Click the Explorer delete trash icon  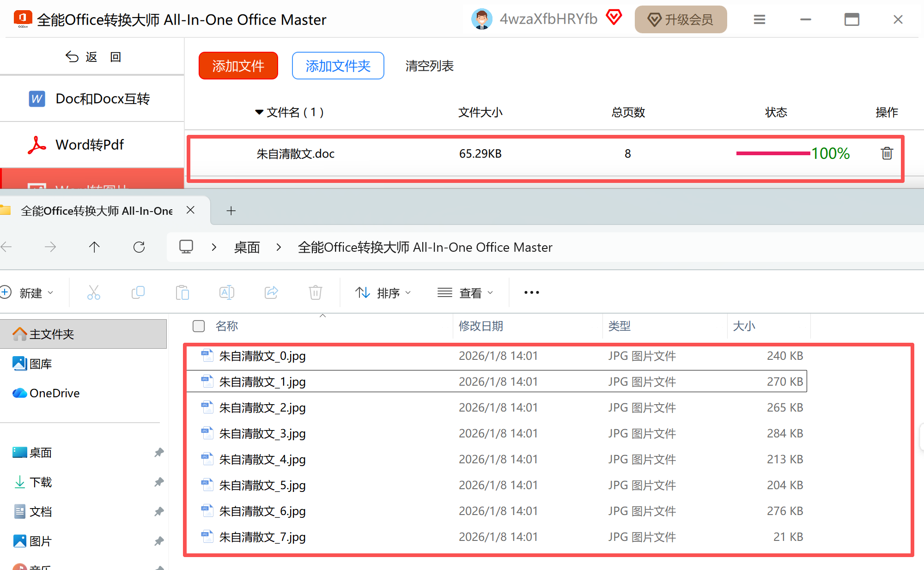315,292
